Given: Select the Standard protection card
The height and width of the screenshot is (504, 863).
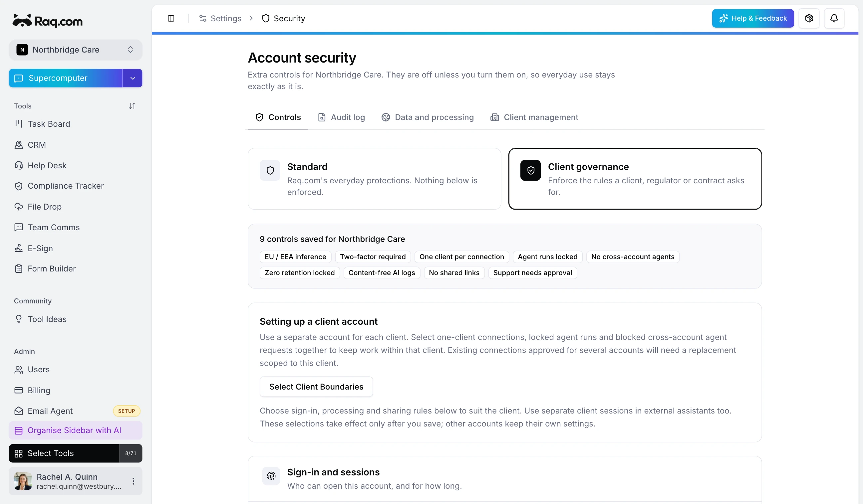Looking at the screenshot, I should click(x=374, y=179).
